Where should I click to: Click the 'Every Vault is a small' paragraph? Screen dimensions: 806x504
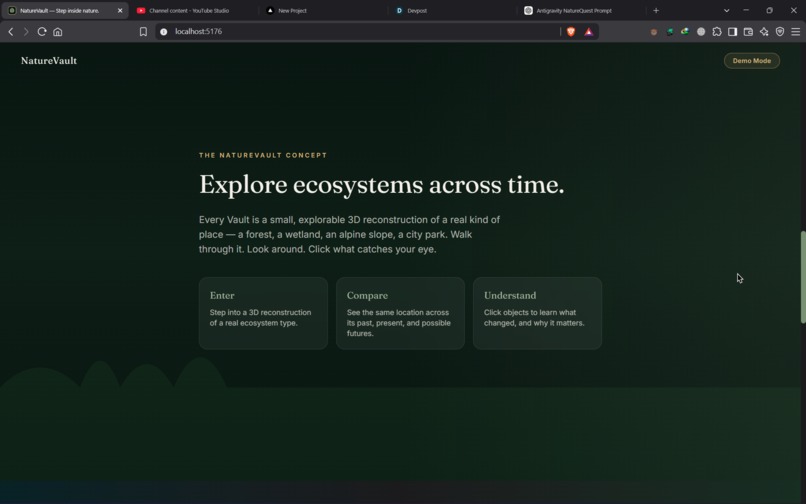click(x=350, y=235)
